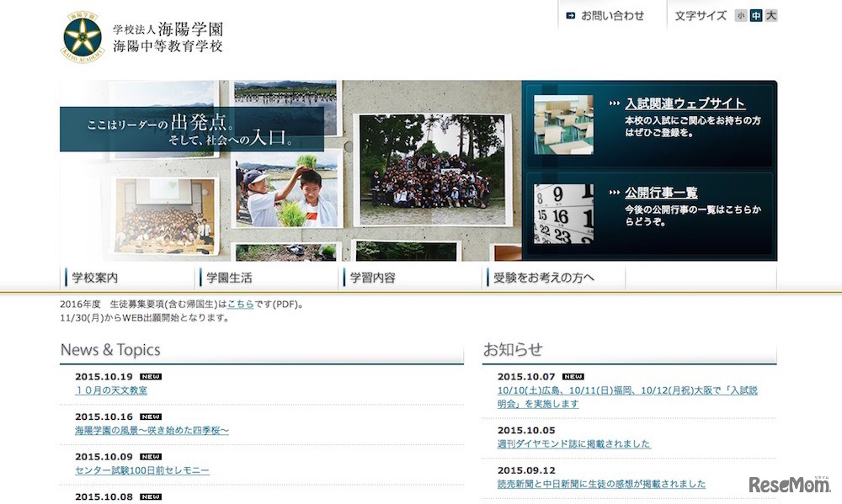Click the NEW badge beside センター試験100日前セレモニー

point(153,455)
